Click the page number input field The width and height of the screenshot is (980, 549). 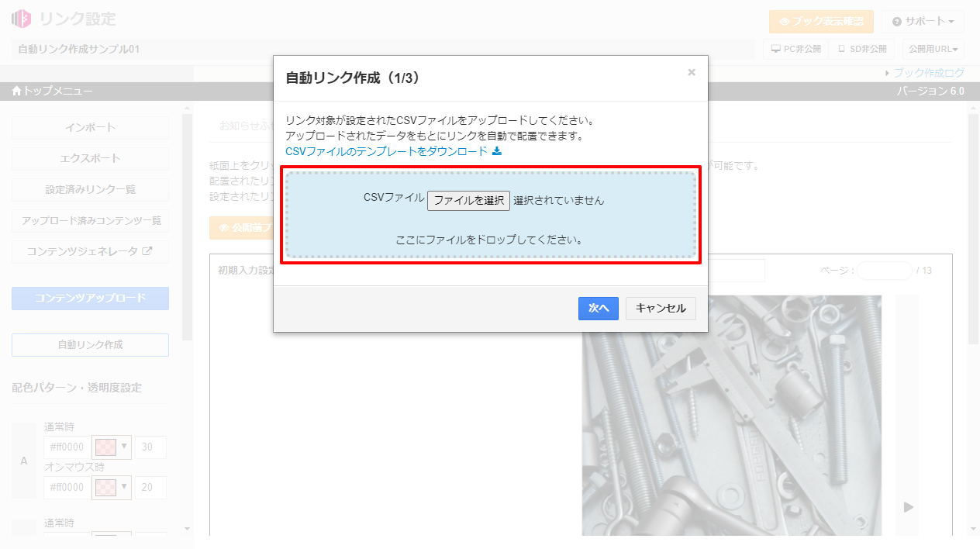point(884,271)
